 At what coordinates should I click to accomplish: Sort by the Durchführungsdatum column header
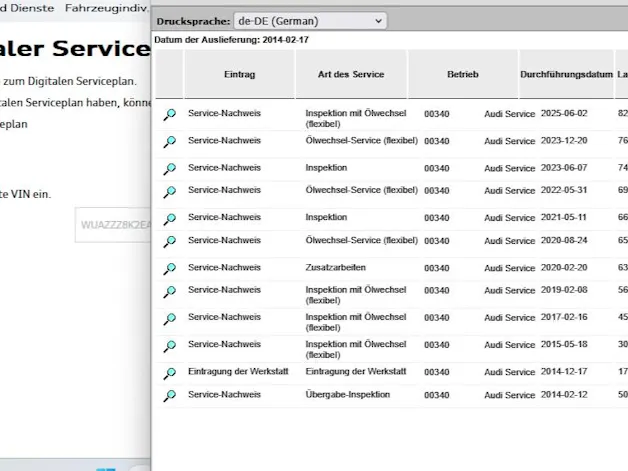(566, 74)
